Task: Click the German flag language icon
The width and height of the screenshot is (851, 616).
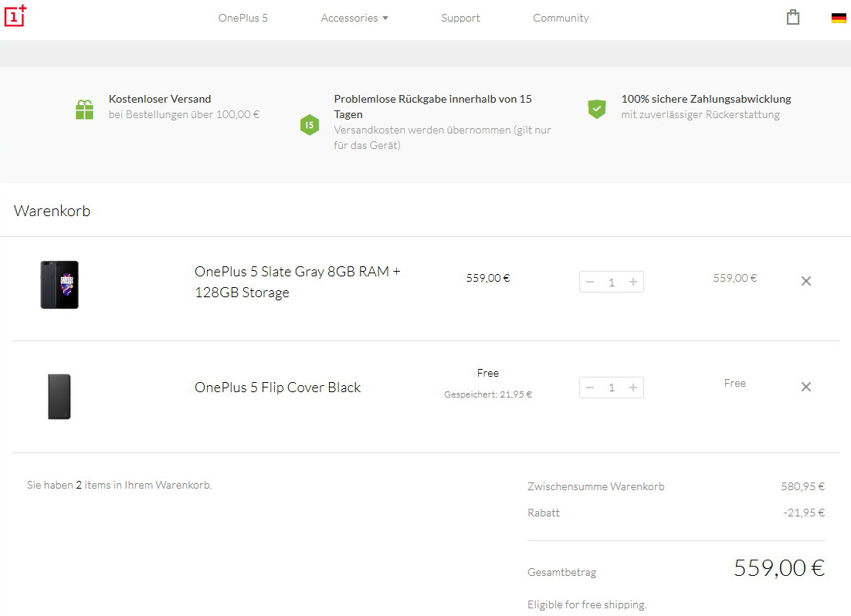Action: pos(839,18)
